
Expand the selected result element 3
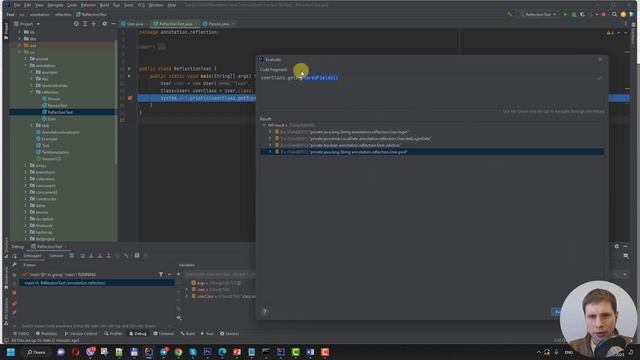270,152
